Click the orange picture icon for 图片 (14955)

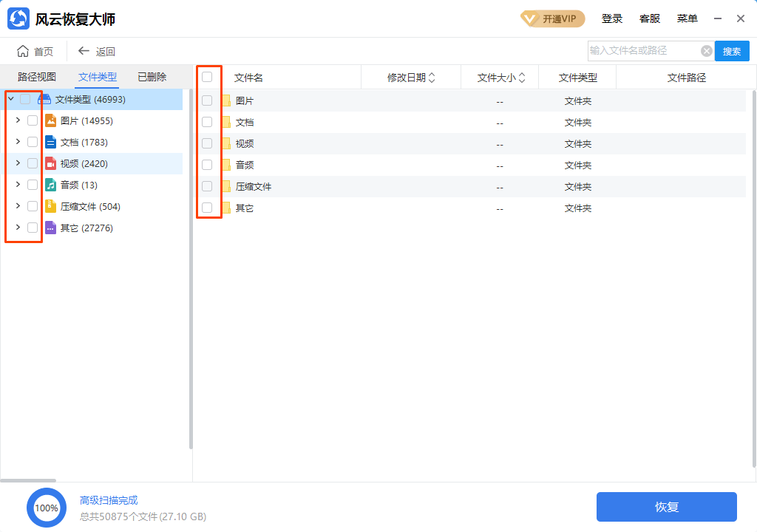click(x=51, y=120)
